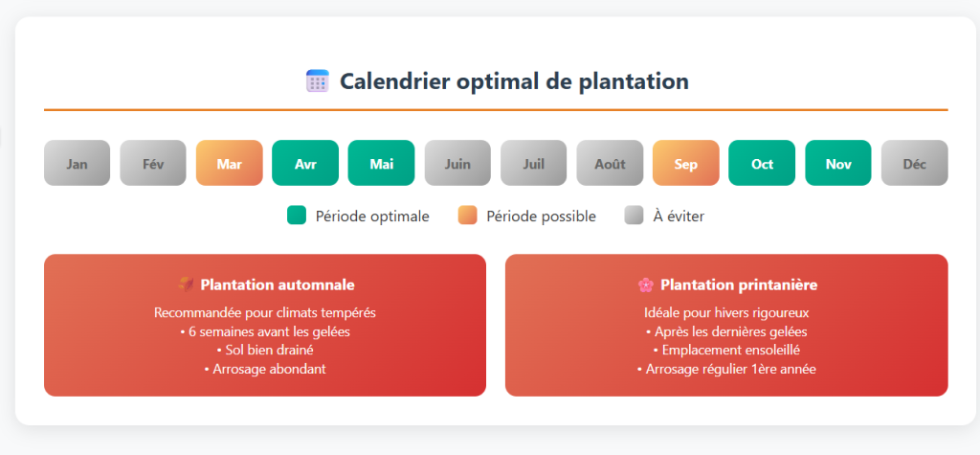This screenshot has width=980, height=455.
Task: Open the Plantation printanière card
Action: [726, 325]
